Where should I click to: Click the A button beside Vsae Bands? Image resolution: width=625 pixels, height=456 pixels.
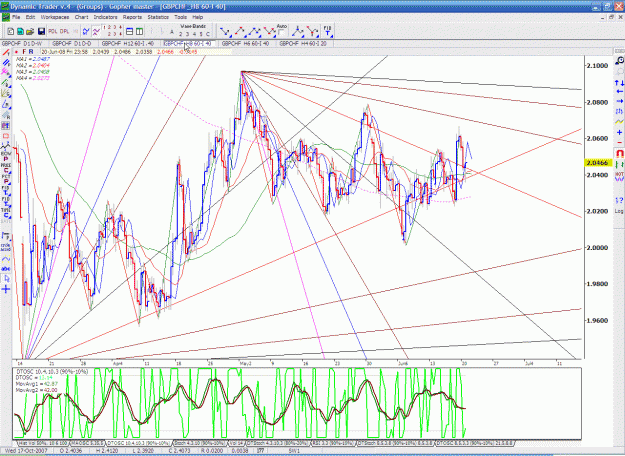pyautogui.click(x=172, y=32)
